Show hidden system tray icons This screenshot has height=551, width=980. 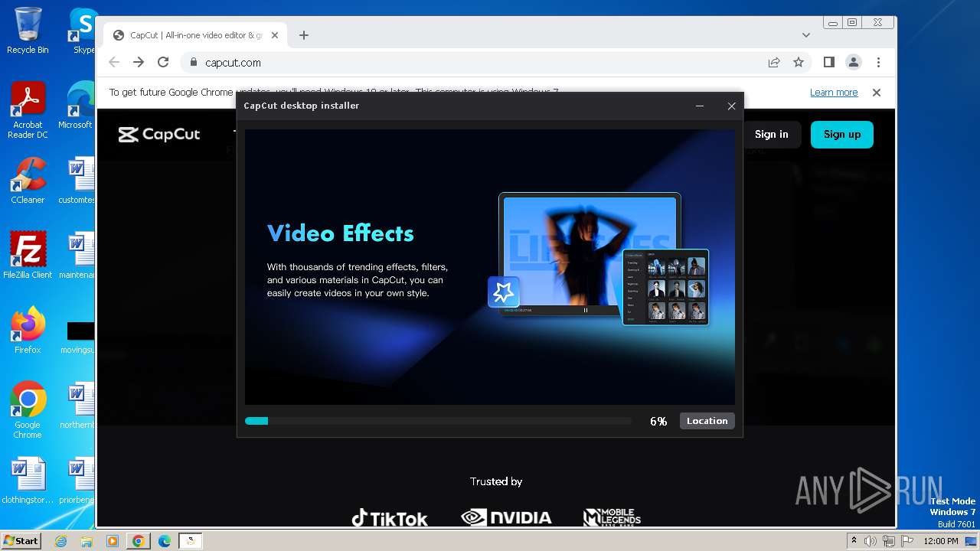click(854, 541)
